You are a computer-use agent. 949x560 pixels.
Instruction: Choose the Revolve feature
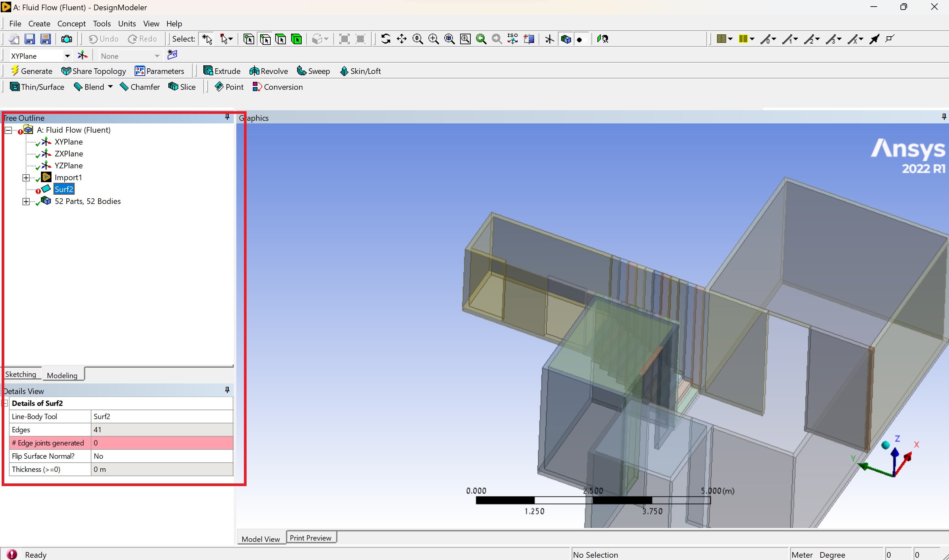pos(269,71)
